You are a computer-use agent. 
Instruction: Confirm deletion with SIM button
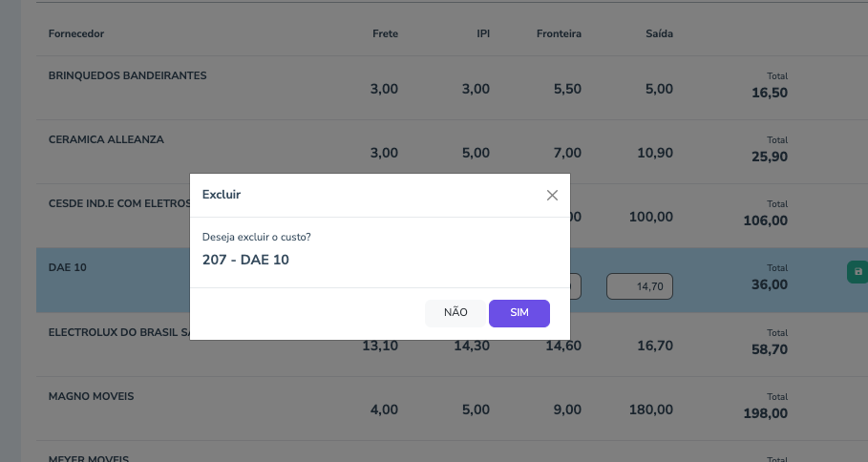519,313
